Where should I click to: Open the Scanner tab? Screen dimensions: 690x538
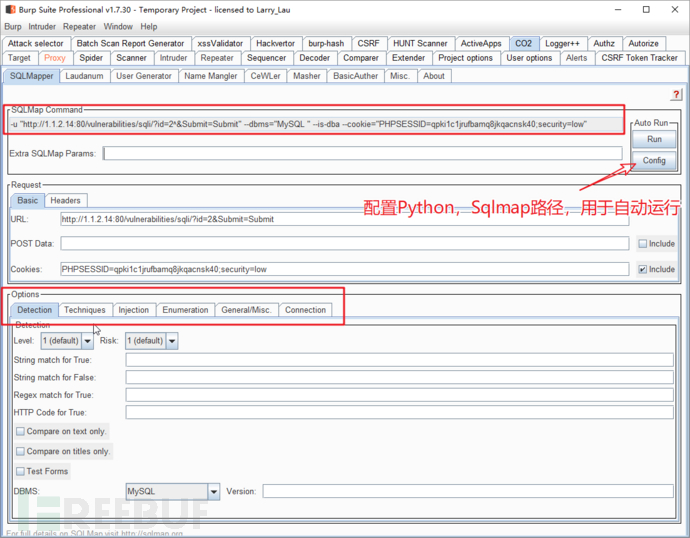coord(131,58)
